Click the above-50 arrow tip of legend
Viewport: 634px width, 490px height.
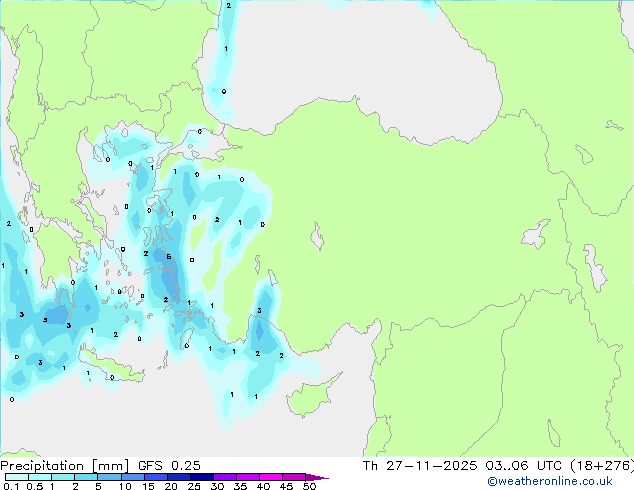pos(317,477)
